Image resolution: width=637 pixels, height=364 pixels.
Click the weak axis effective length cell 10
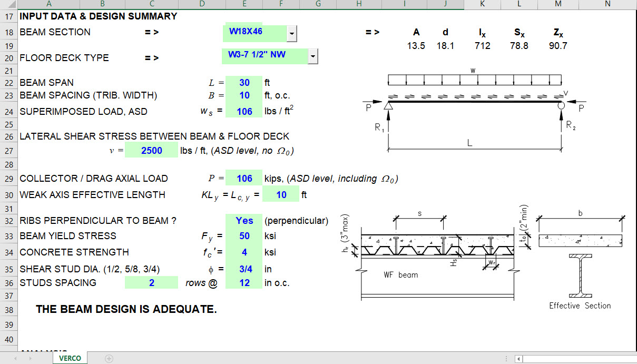point(281,194)
